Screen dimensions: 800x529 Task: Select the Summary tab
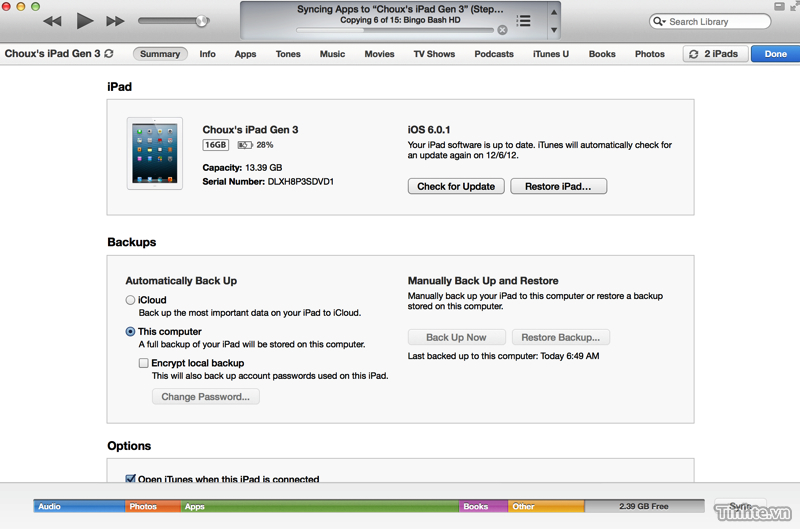coord(160,54)
